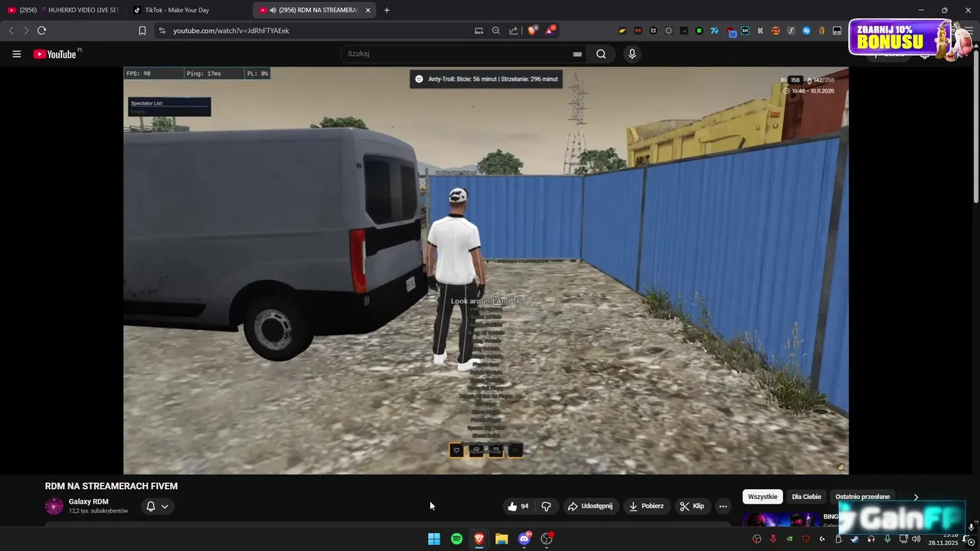Open Brave main menu hamburger
The image size is (980, 551).
coord(969,31)
